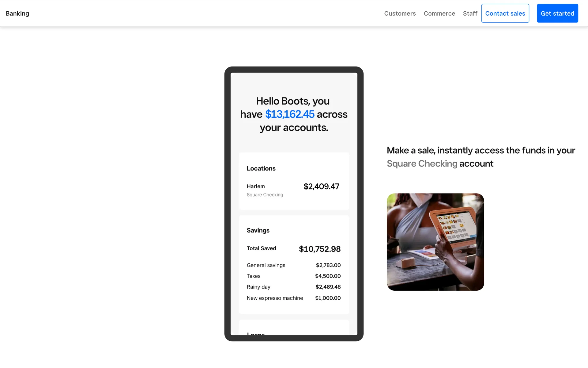Click the photo of the tablet register

tap(435, 242)
